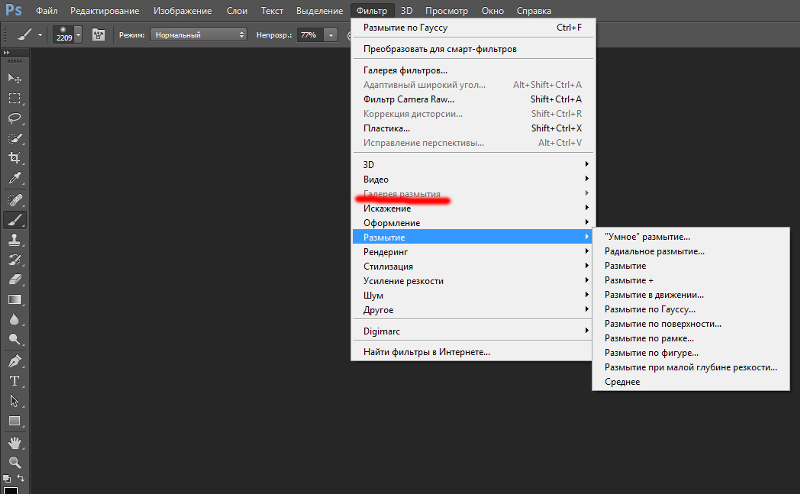Click the Photoshop Ps logo
This screenshot has height=494, width=800.
tap(13, 10)
